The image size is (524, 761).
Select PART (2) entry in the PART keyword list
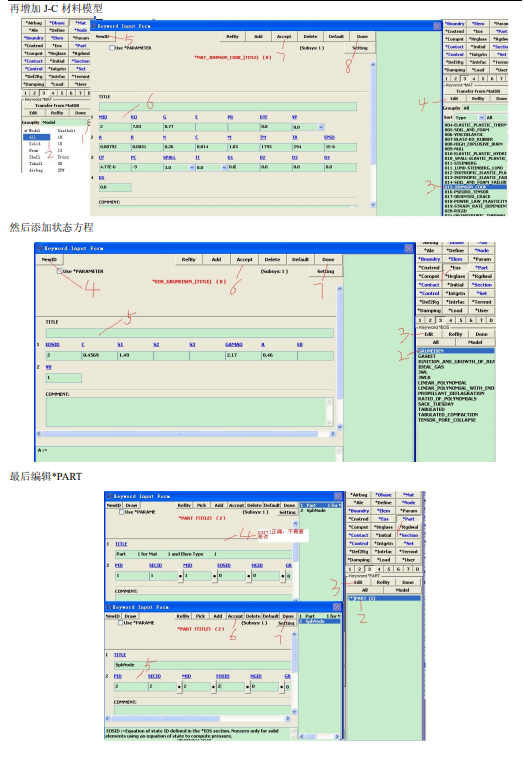(384, 598)
